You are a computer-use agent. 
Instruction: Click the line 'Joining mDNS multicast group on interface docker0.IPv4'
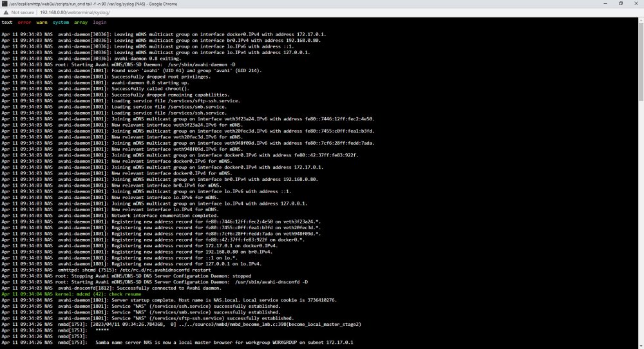(x=163, y=167)
